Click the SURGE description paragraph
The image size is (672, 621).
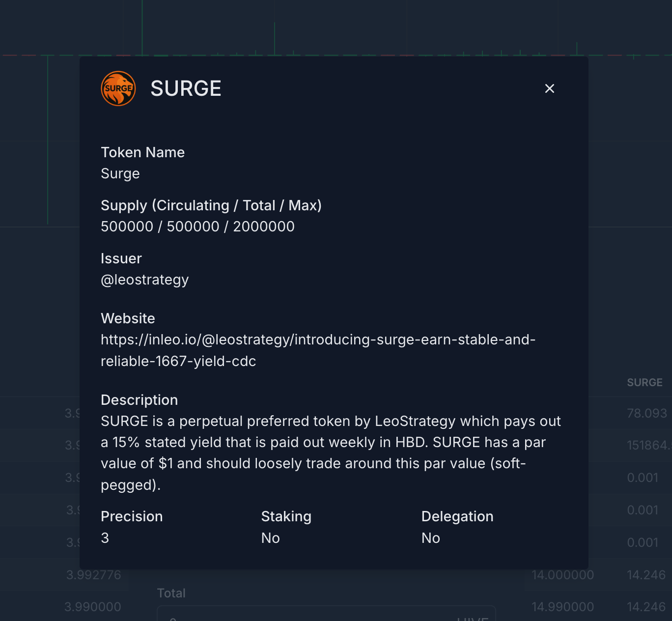point(331,452)
